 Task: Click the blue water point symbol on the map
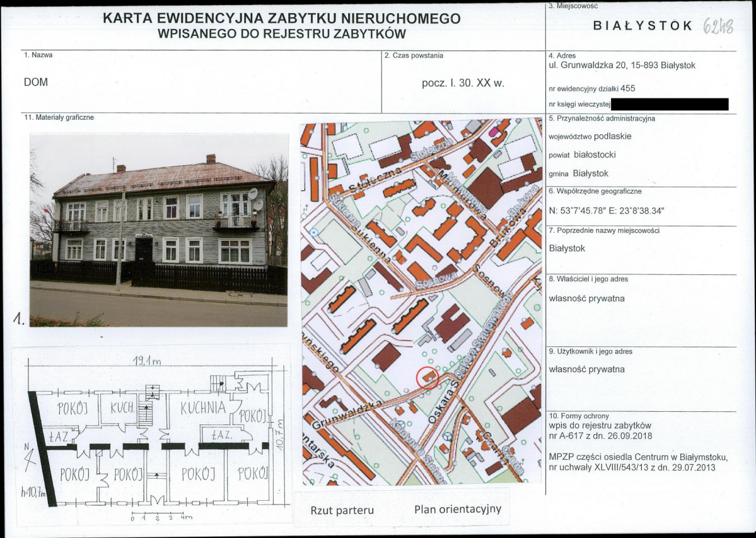point(313,233)
